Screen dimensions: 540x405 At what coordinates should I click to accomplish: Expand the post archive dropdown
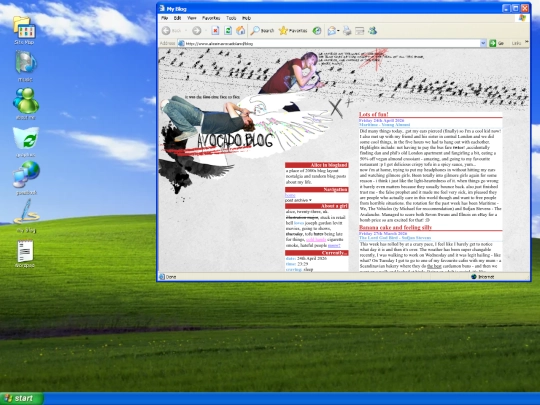pos(298,200)
